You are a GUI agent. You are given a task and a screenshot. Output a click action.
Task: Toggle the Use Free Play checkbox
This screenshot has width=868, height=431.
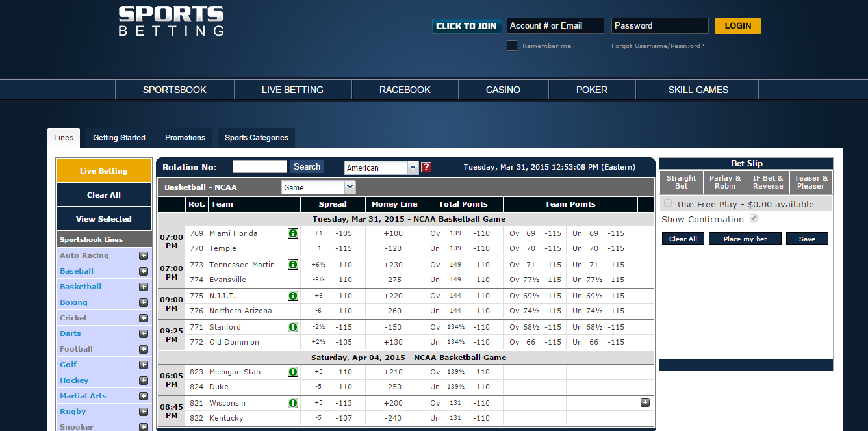668,203
